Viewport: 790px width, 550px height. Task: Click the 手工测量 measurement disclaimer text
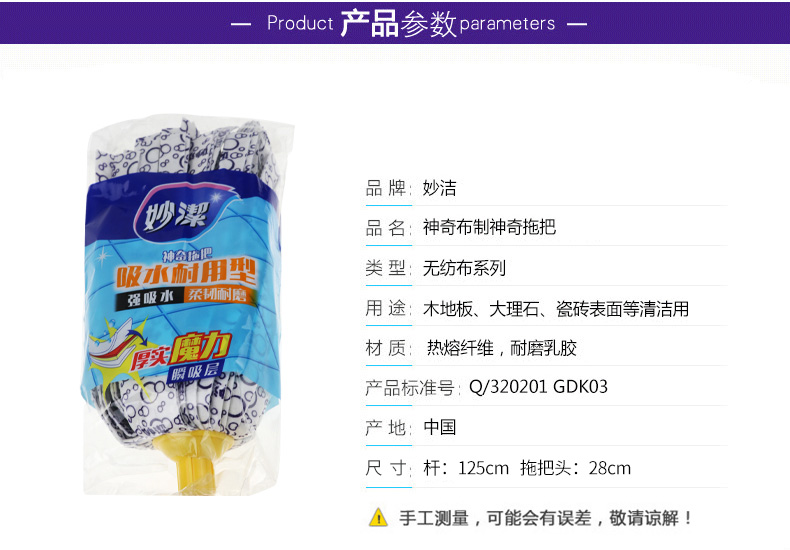(x=546, y=518)
